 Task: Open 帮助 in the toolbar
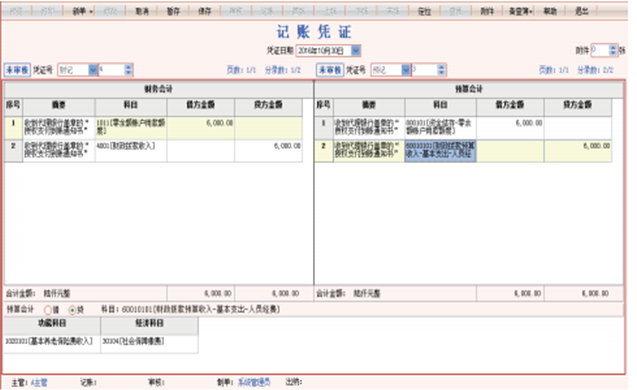click(x=550, y=11)
